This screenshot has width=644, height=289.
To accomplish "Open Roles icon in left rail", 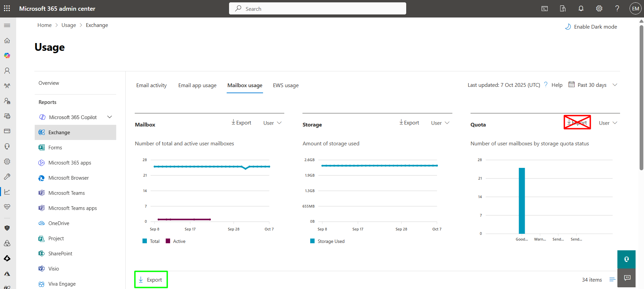I will click(x=7, y=101).
